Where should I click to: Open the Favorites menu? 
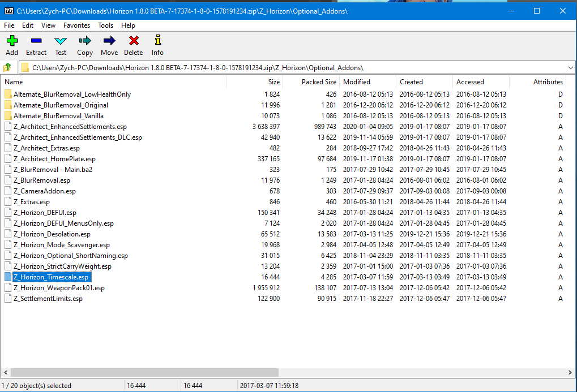coord(76,25)
